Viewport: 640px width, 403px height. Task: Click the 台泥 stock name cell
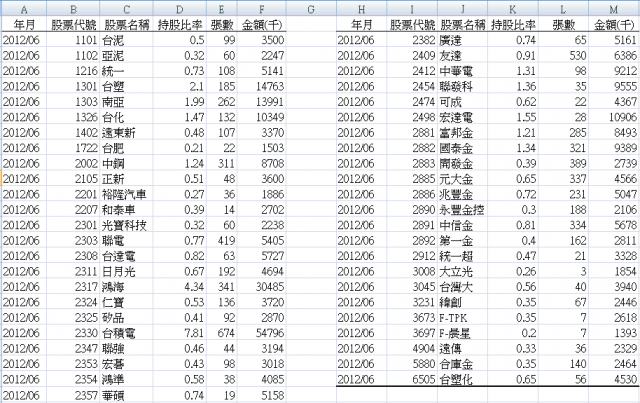click(x=127, y=40)
